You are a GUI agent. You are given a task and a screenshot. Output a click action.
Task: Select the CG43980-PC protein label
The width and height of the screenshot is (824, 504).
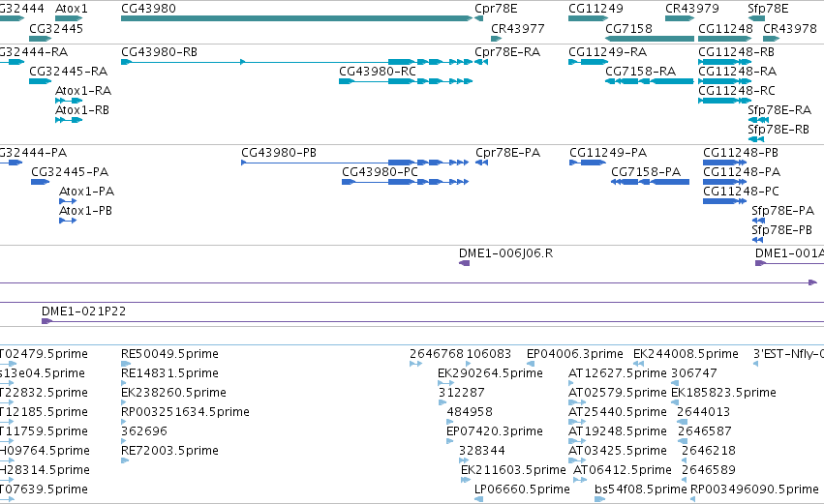(x=380, y=172)
